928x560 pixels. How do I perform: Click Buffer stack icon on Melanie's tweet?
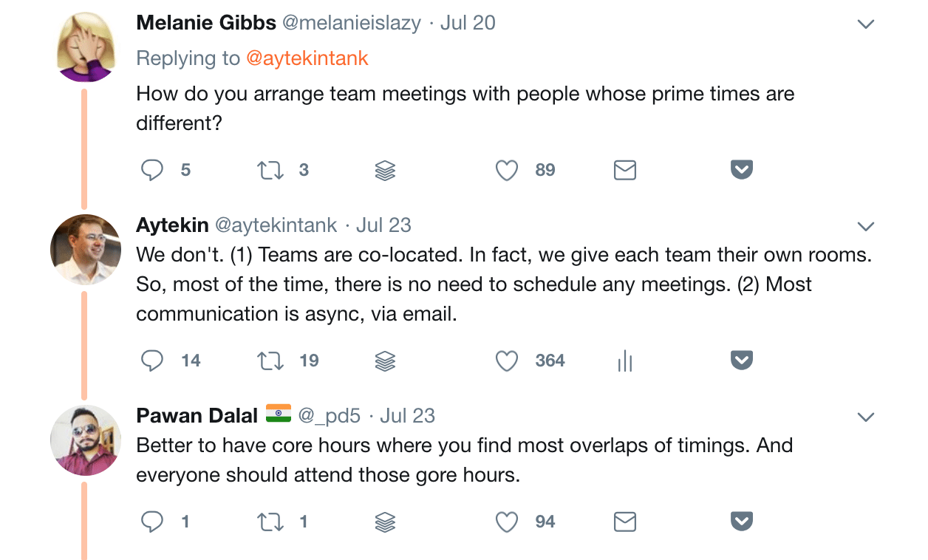(385, 171)
